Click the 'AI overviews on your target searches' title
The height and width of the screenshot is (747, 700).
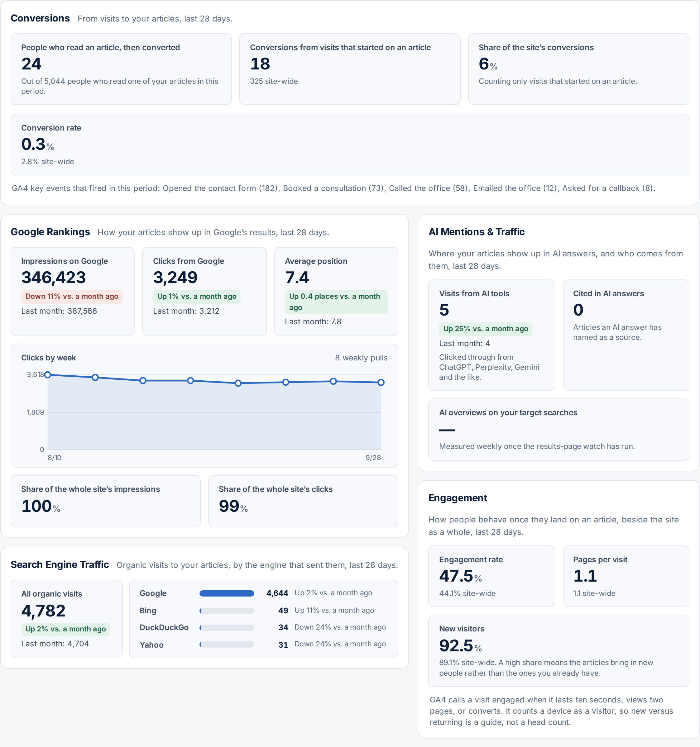tap(508, 412)
